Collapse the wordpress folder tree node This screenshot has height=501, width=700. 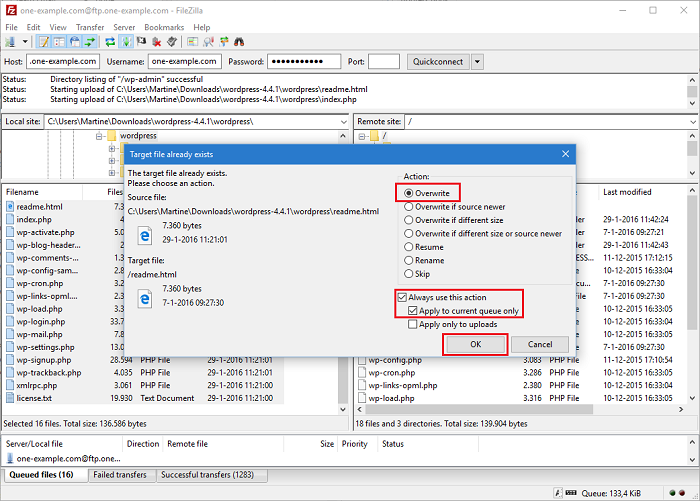tap(99, 136)
